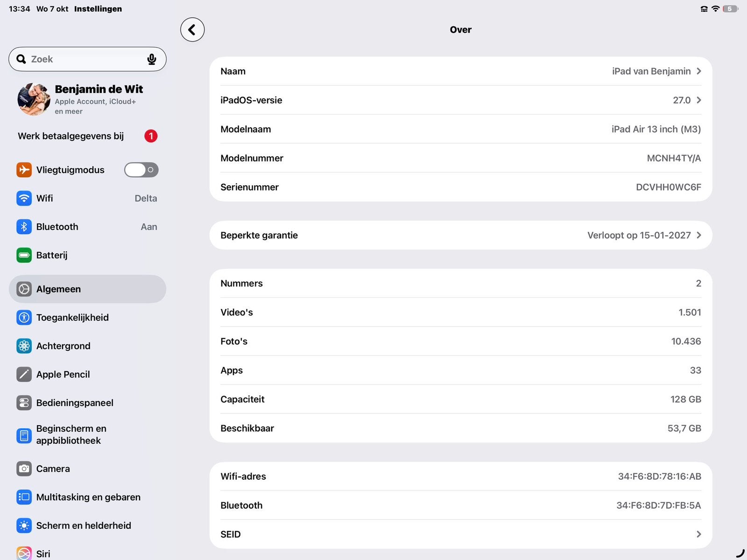
Task: Select Toegankelijkheid label in the sidebar
Action: [72, 318]
